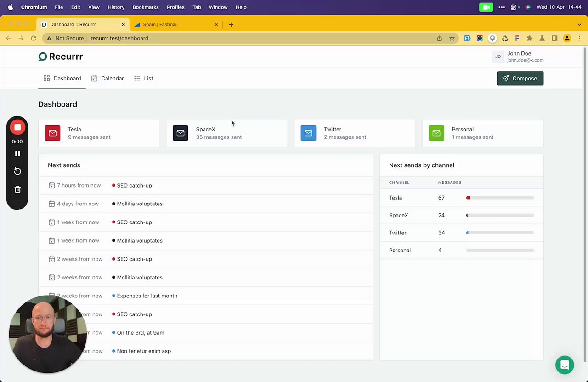This screenshot has height=382, width=588.
Task: Open the Extensions puzzle piece menu
Action: point(530,38)
